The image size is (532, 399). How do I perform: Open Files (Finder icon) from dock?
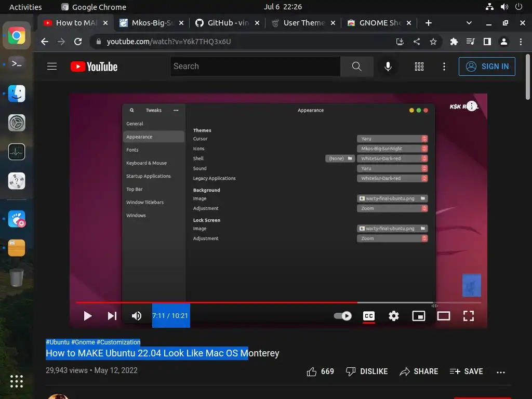[x=17, y=94]
